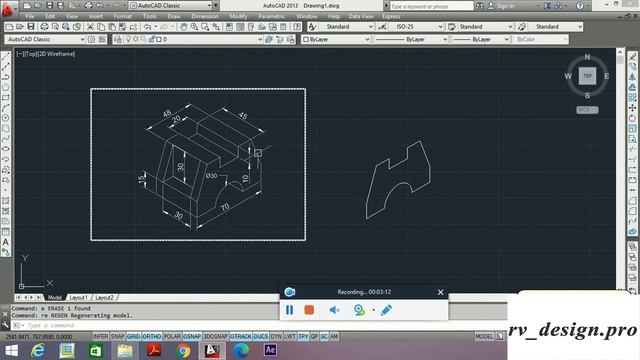Click quick access Save icon in title bar
The image size is (640, 360).
pos(49,6)
